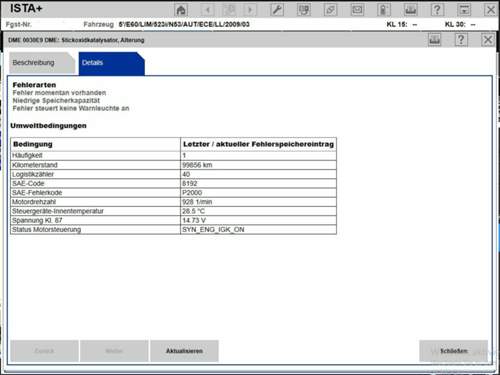Open the help question mark in main toolbar
This screenshot has height=375, width=500.
437,10
